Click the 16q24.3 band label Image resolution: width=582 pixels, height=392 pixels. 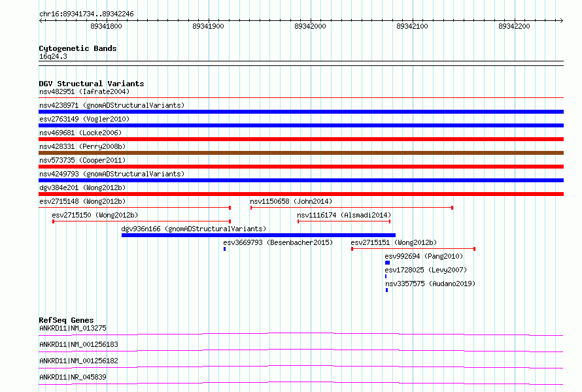click(53, 56)
